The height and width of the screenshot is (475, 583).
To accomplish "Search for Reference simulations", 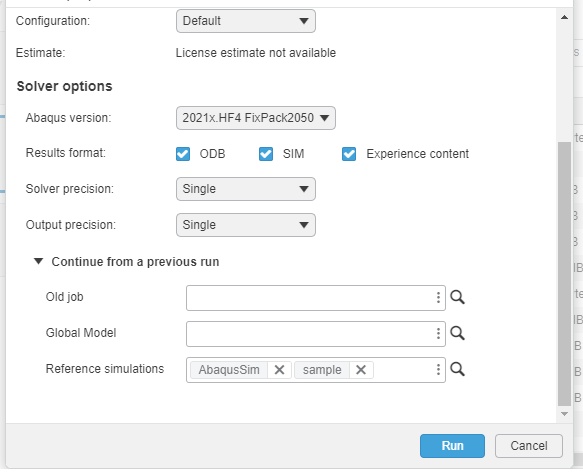I will pyautogui.click(x=457, y=369).
